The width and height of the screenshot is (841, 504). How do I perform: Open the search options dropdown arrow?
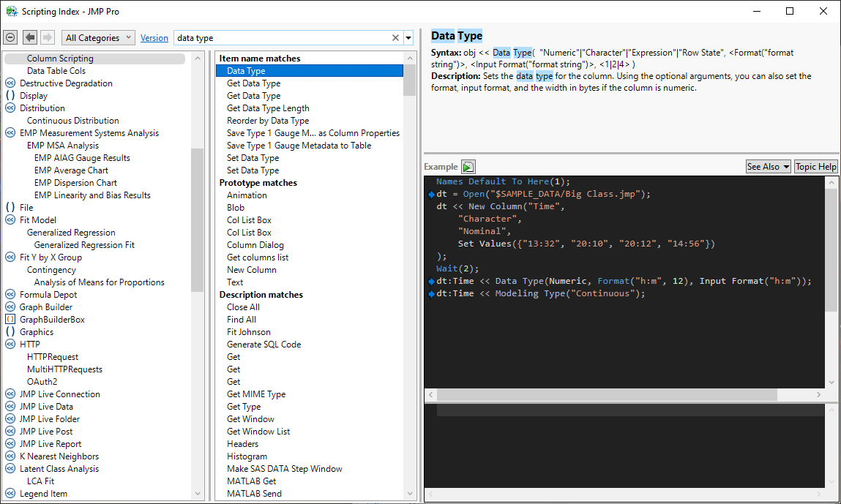(x=408, y=38)
